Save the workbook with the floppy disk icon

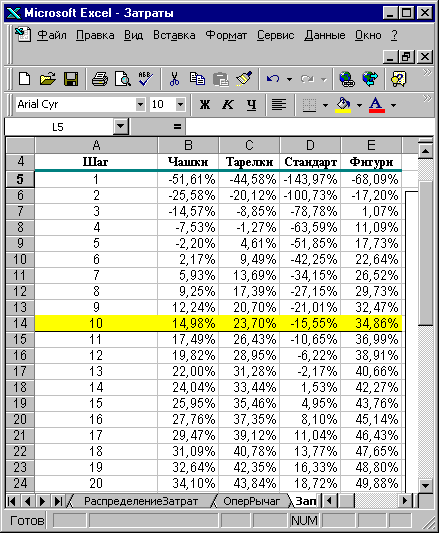click(x=71, y=79)
